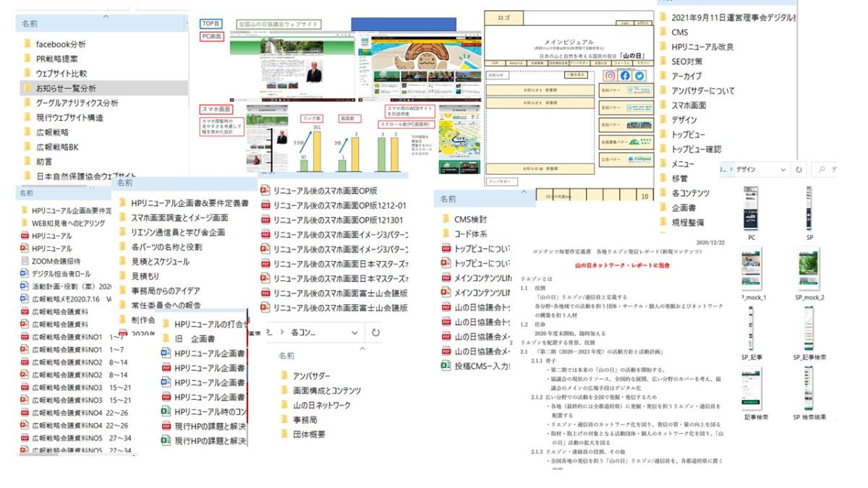Image resolution: width=868 pixels, height=488 pixels.
Task: Select the アンバサダーについて folder
Action: click(x=697, y=90)
